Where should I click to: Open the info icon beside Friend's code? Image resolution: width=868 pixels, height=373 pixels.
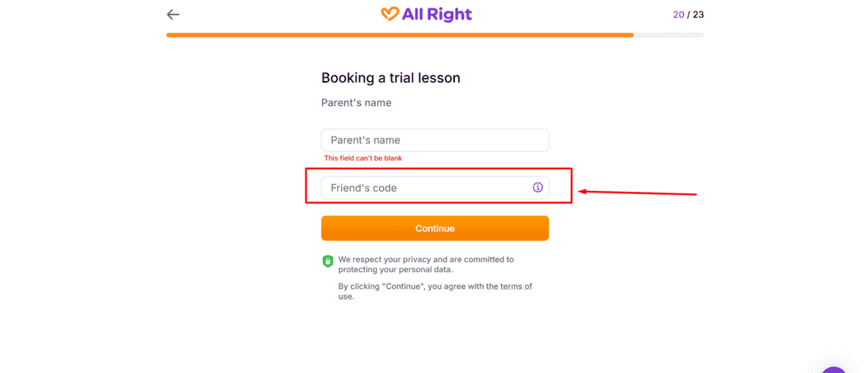pyautogui.click(x=537, y=187)
